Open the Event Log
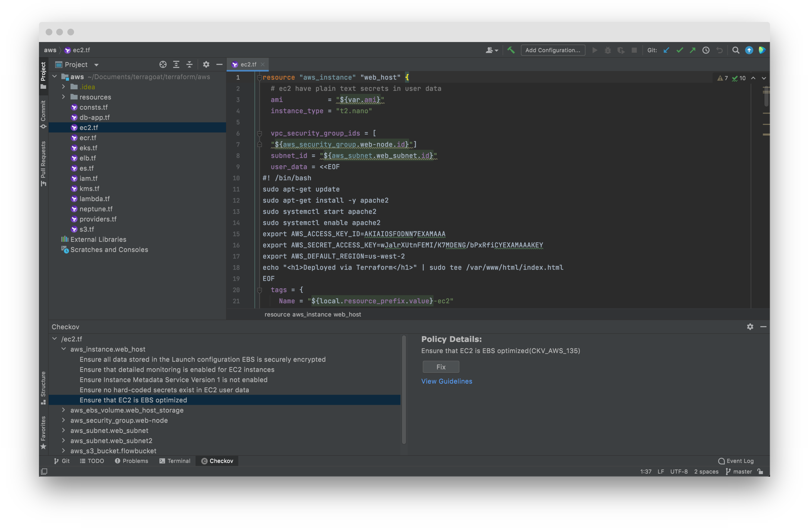This screenshot has height=532, width=809. click(x=736, y=461)
